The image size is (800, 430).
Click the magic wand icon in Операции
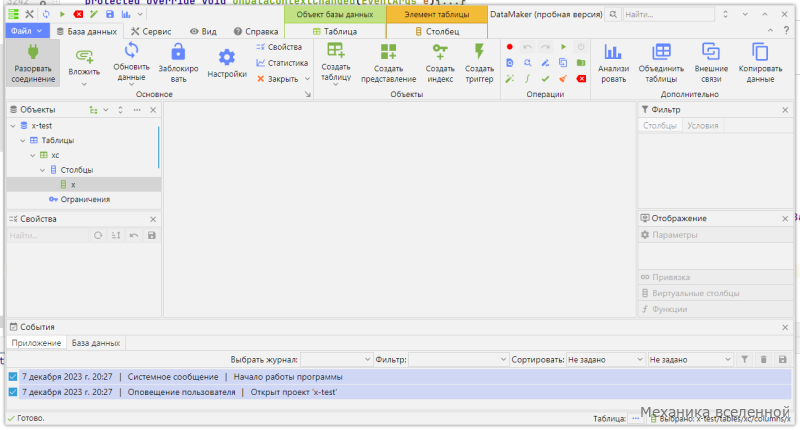coord(509,79)
